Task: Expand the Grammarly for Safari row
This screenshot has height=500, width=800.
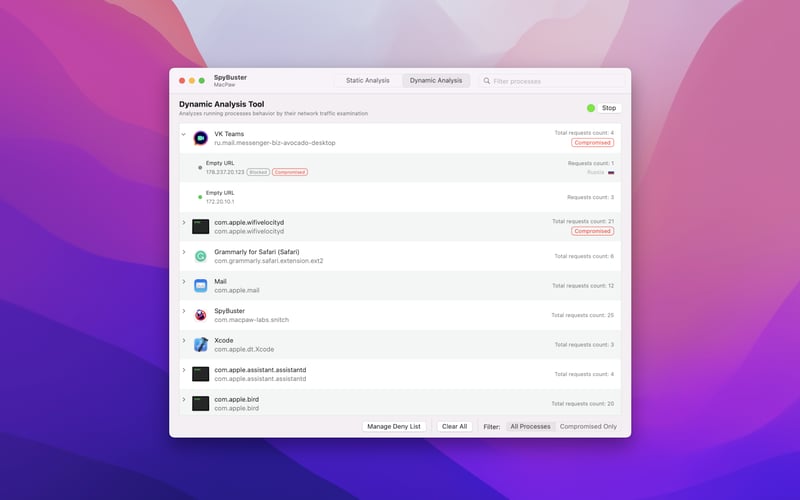Action: point(184,252)
